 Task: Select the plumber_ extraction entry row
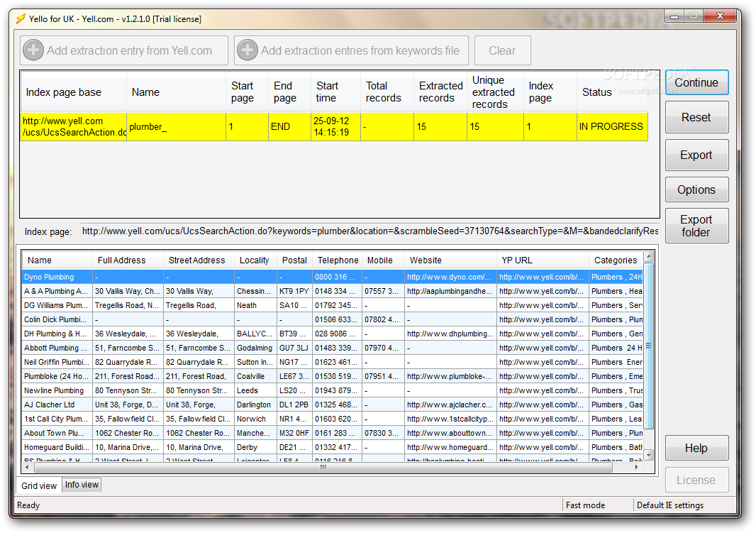(334, 127)
